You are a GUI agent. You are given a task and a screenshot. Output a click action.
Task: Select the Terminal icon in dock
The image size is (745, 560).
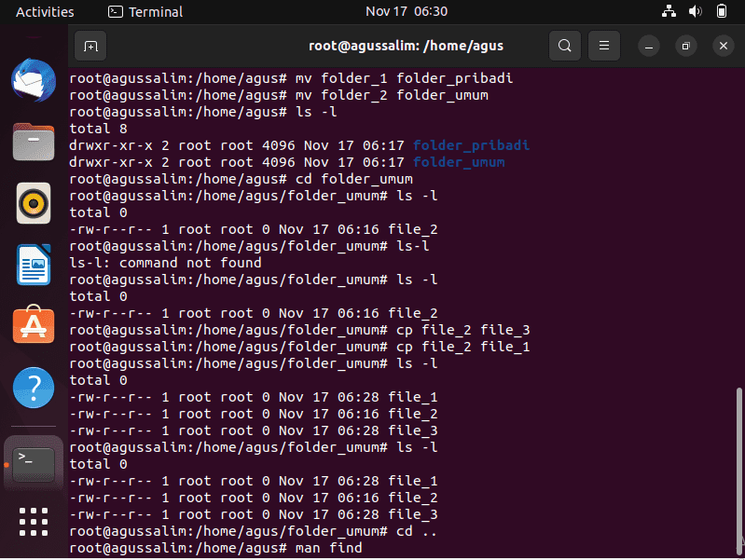34,464
